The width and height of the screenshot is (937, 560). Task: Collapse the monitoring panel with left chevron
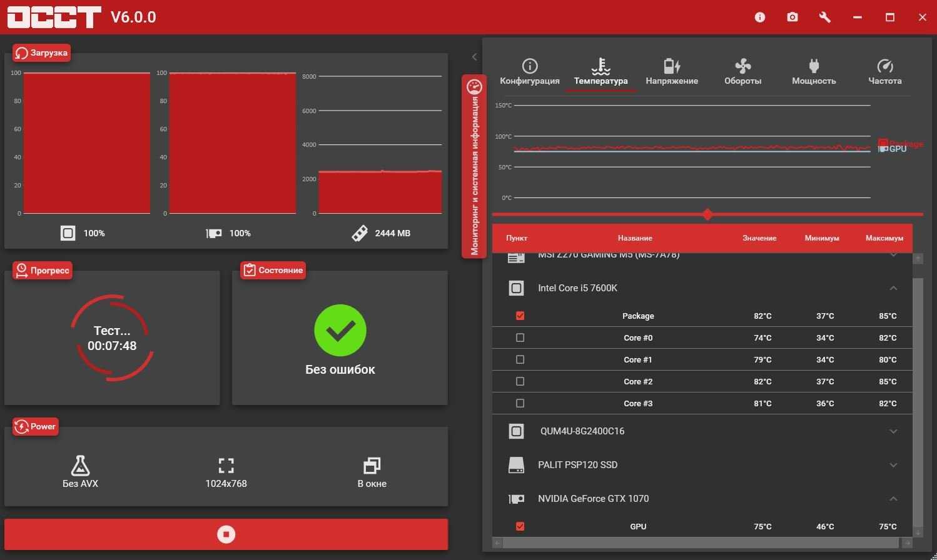(474, 57)
